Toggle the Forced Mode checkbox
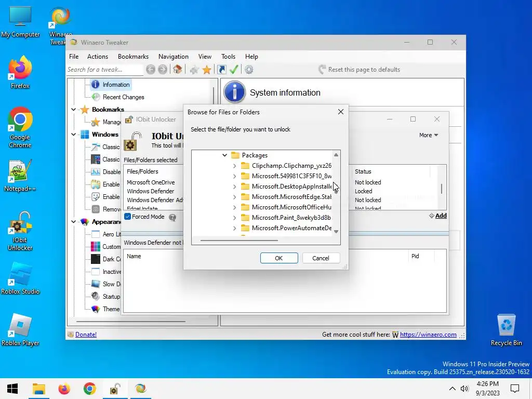This screenshot has width=532, height=399. (x=128, y=217)
